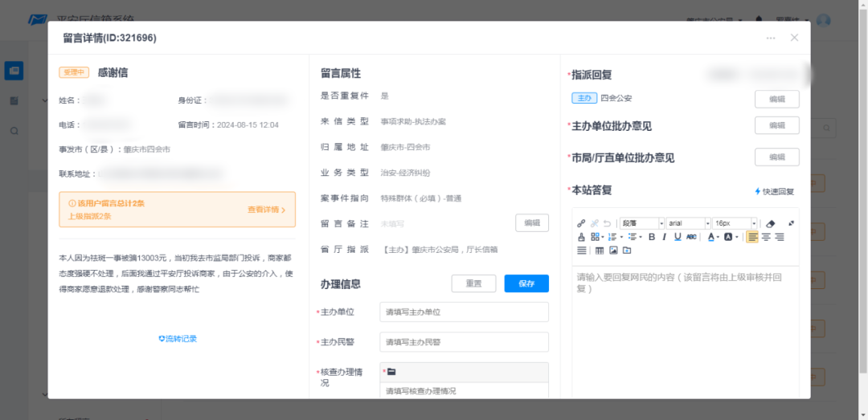Click the attachment folder-plus icon

coord(627,250)
